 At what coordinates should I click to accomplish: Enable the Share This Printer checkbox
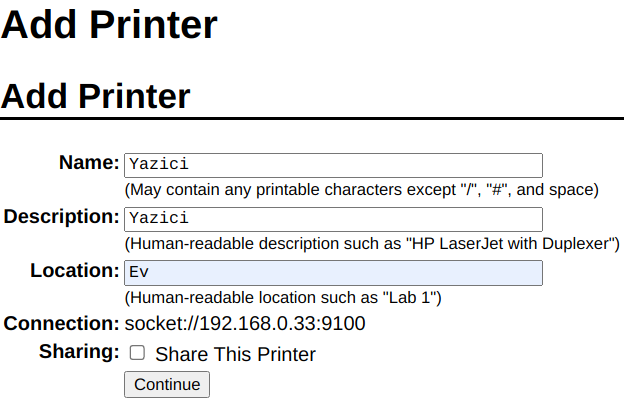point(138,353)
